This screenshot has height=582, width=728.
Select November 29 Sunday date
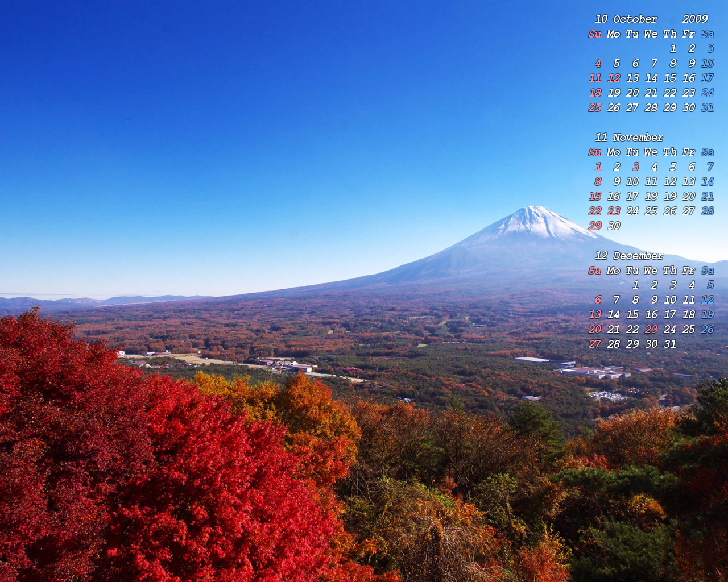(595, 226)
